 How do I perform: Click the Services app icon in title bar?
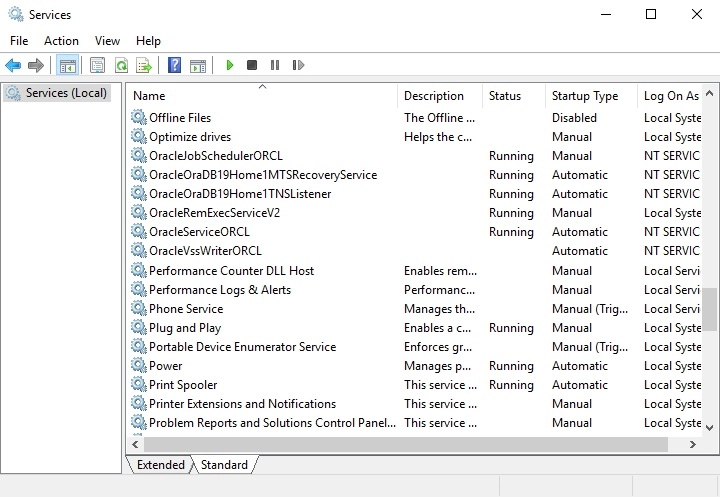(x=16, y=14)
